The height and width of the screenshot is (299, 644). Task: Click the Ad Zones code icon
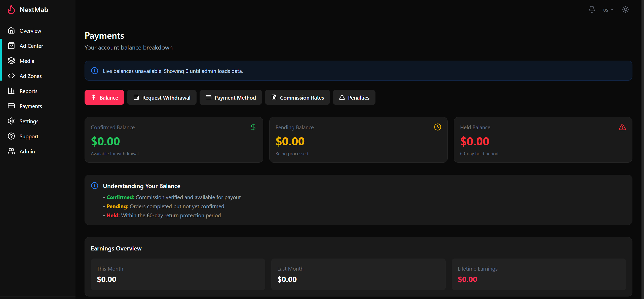(11, 76)
